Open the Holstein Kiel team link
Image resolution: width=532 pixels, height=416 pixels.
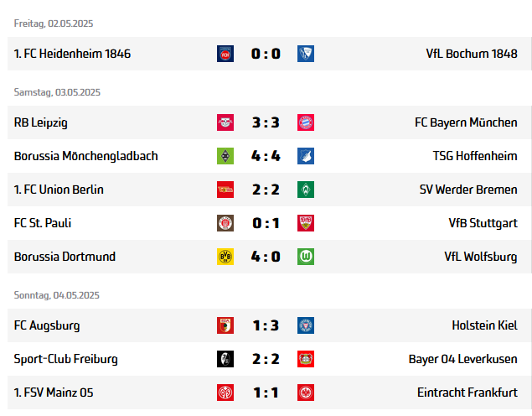point(483,325)
